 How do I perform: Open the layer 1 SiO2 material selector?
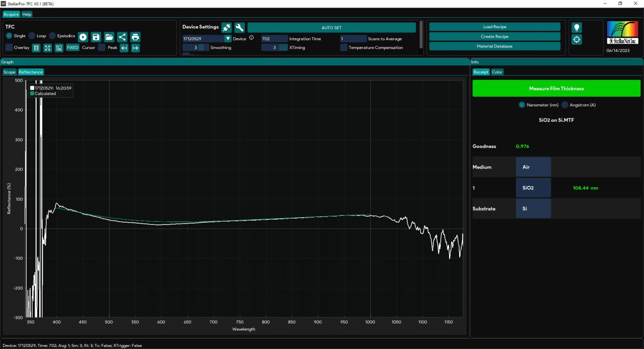[x=533, y=188]
